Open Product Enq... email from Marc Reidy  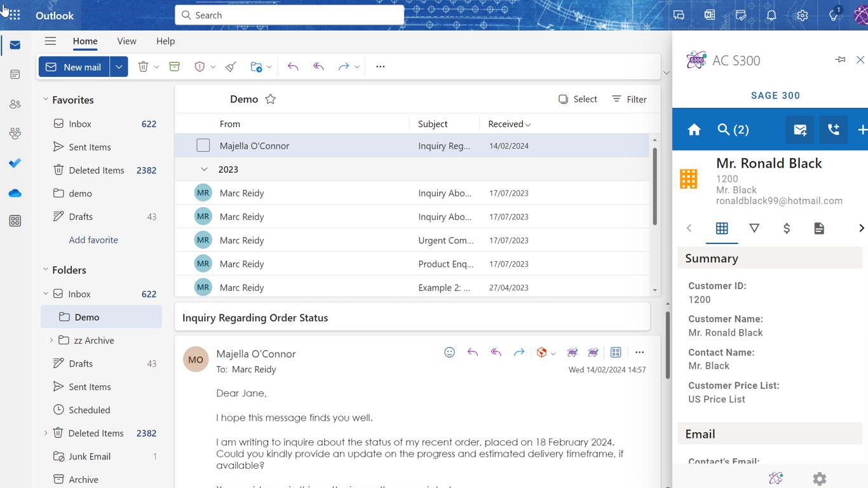tap(412, 264)
